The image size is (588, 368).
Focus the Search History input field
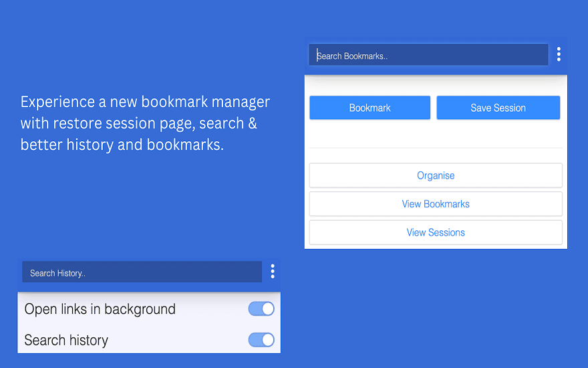pos(142,272)
